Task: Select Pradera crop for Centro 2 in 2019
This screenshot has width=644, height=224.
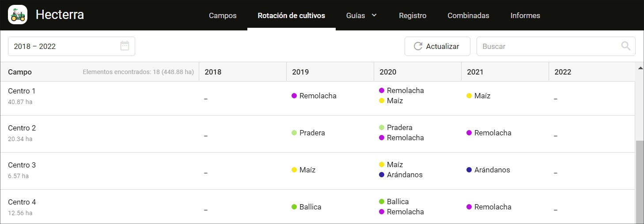Action: [x=312, y=133]
